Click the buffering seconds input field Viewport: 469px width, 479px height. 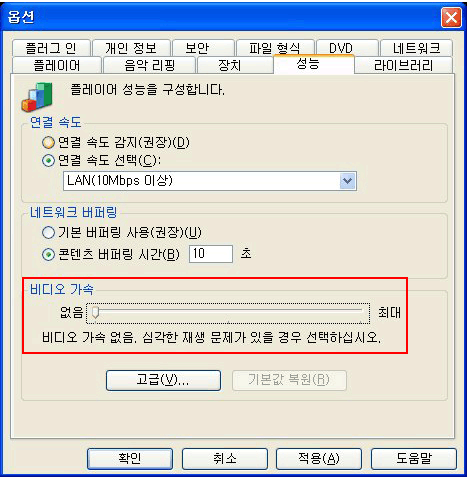[x=211, y=254]
